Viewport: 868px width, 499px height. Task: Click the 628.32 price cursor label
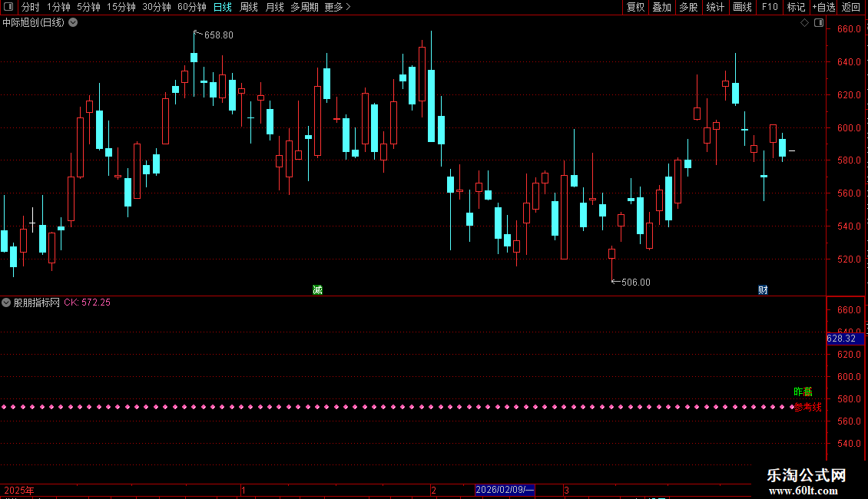click(x=845, y=339)
